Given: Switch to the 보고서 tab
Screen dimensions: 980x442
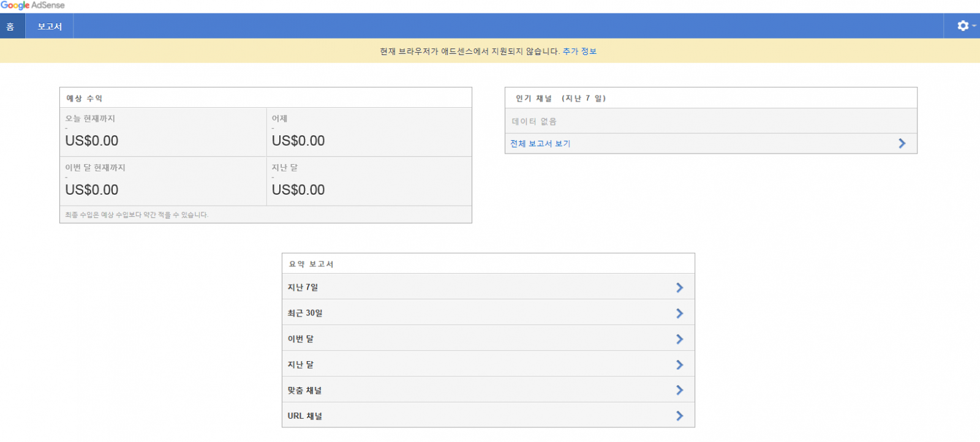Looking at the screenshot, I should tap(50, 26).
